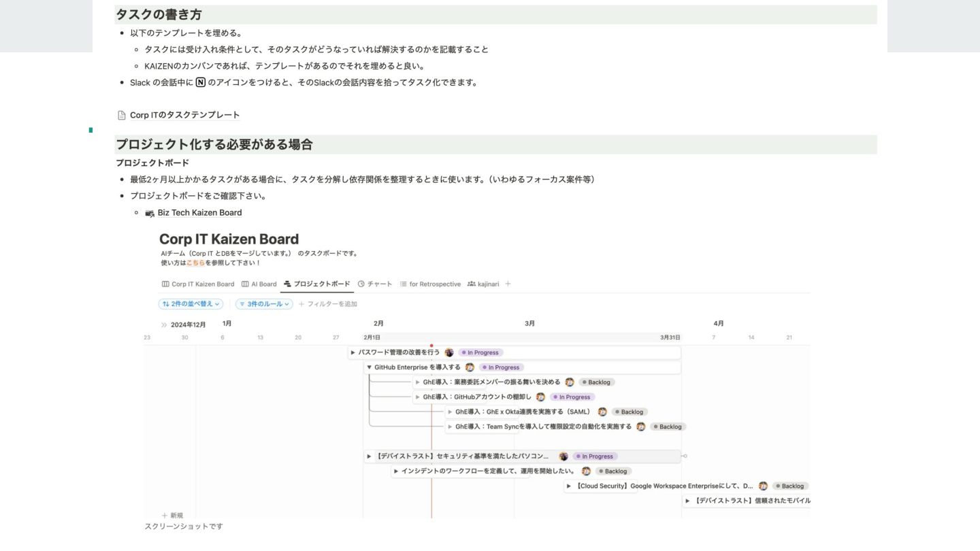Open the チャート tab
This screenshot has height=551, width=980.
point(375,284)
